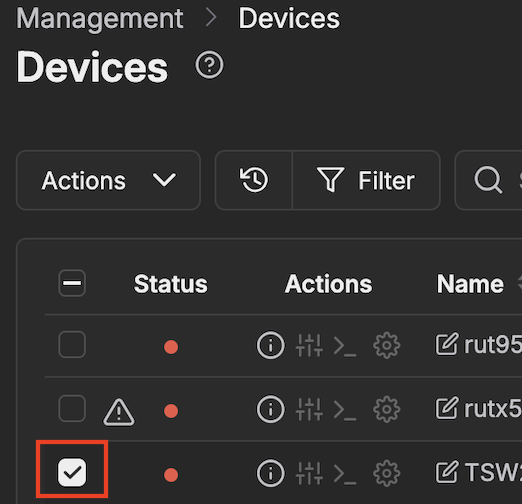Open info icon for rut95 device
This screenshot has width=522, height=504.
[271, 345]
